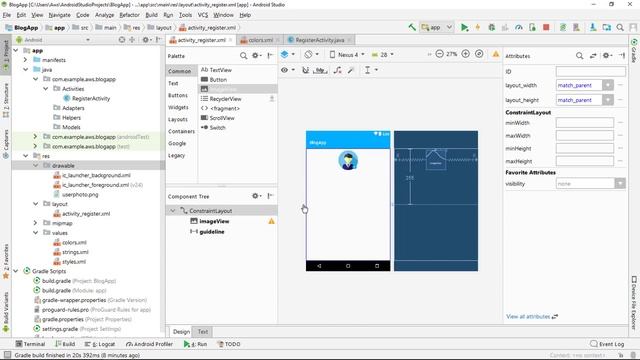Click the warnings triangle in design toolbar

pyautogui.click(x=496, y=54)
